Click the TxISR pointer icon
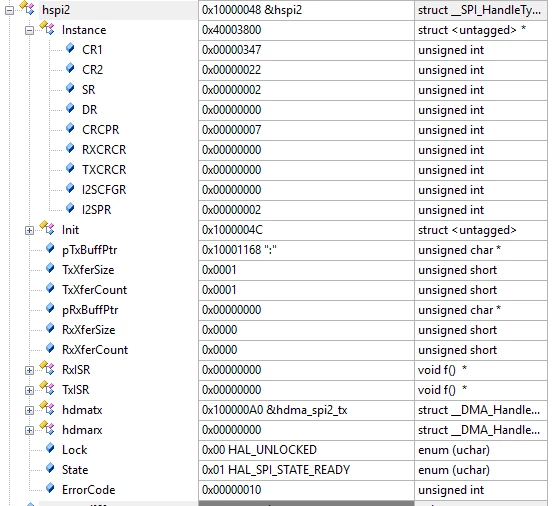Screen dimensions: 554x506 (47, 388)
